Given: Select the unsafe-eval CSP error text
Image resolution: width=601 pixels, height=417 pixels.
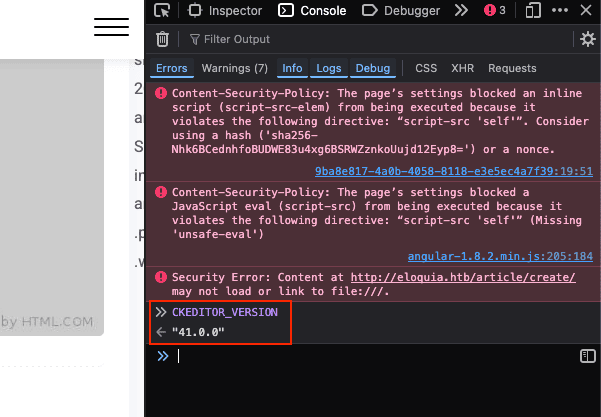Looking at the screenshot, I should 377,213.
